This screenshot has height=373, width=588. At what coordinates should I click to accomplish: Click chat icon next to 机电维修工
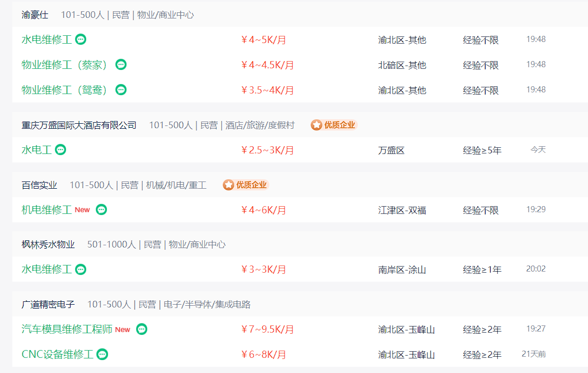pos(101,209)
